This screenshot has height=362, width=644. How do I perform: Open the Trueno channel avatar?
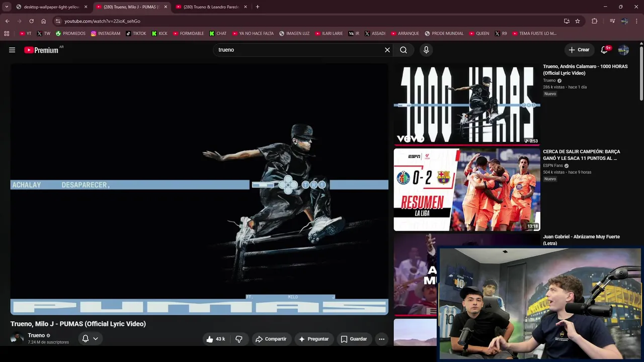coord(17,338)
